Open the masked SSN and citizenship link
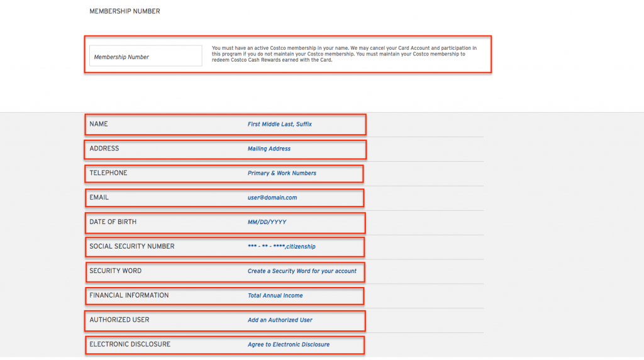 [281, 247]
